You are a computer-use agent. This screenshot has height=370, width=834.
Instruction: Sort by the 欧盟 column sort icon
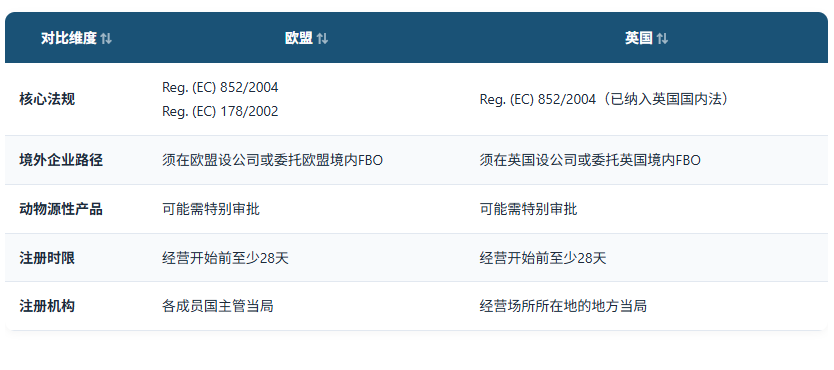pyautogui.click(x=322, y=39)
